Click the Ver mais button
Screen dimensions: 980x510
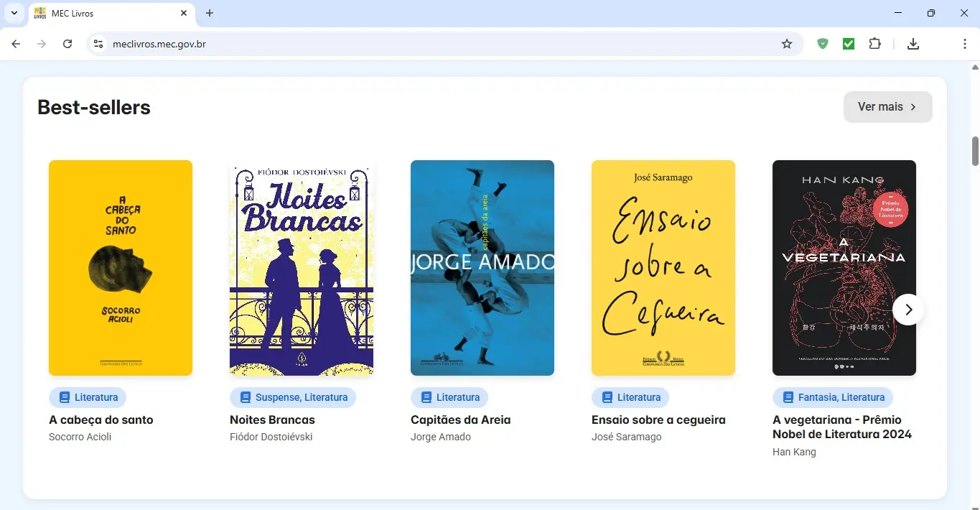[x=887, y=106]
